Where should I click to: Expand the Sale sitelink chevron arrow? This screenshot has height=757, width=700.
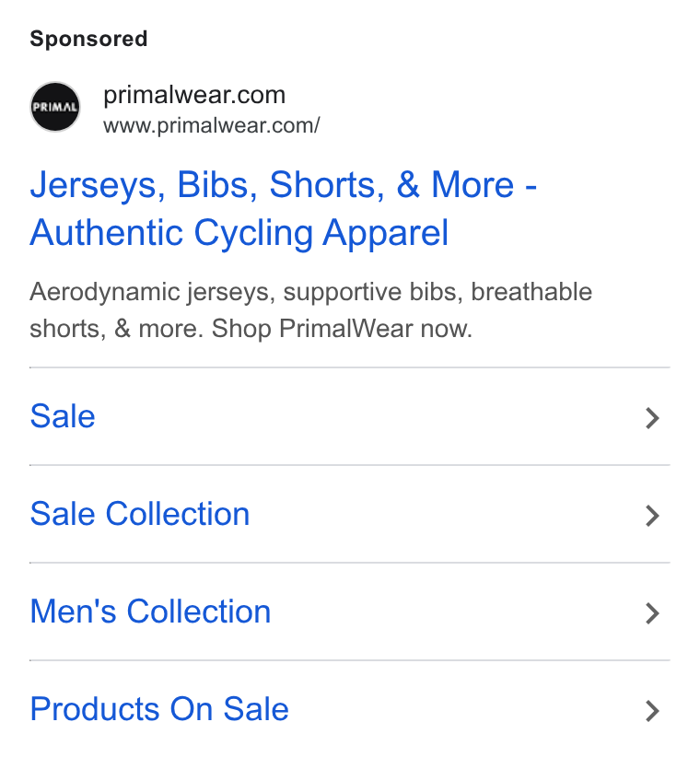(652, 418)
